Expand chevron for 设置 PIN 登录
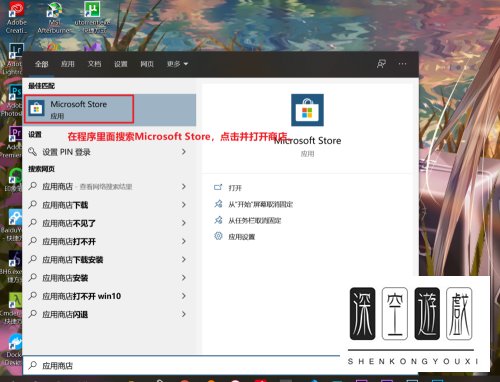500x382 pixels. coord(184,152)
